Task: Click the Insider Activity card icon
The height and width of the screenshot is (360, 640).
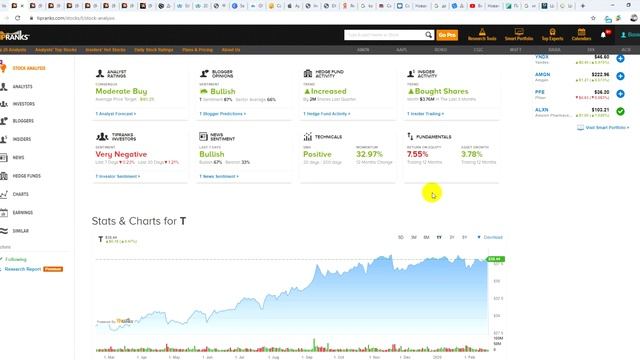Action: coord(411,73)
